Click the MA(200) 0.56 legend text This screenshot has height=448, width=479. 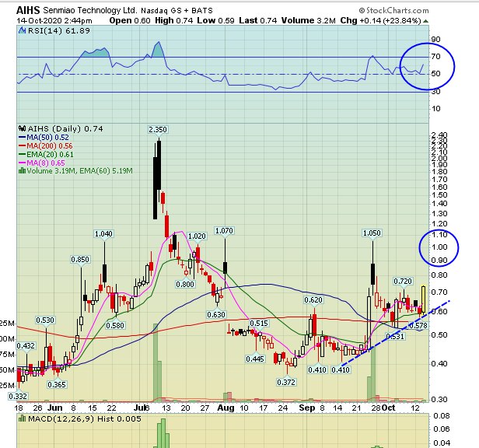[50, 145]
